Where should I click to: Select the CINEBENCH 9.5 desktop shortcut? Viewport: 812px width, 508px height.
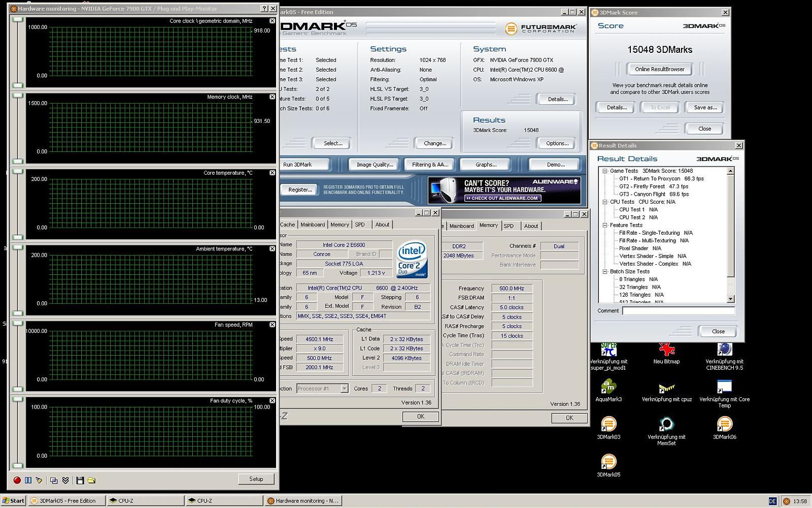(x=724, y=357)
